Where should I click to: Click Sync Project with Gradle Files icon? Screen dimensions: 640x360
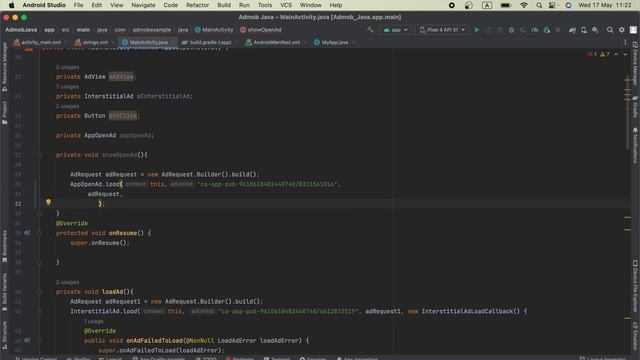572,30
